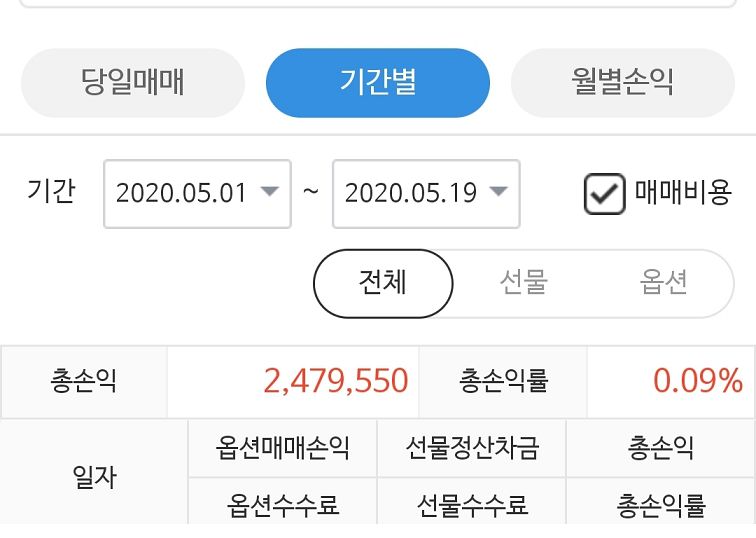756x538 pixels.
Task: Click the 선물정산차금 column header
Action: (472, 447)
